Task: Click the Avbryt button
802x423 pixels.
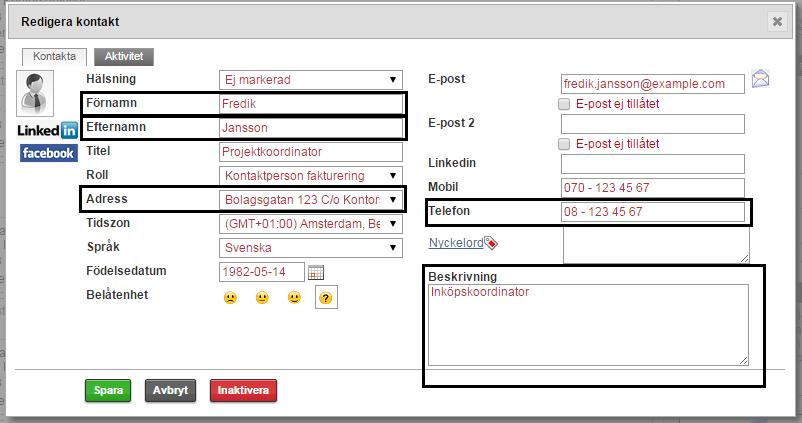Action: tap(170, 390)
